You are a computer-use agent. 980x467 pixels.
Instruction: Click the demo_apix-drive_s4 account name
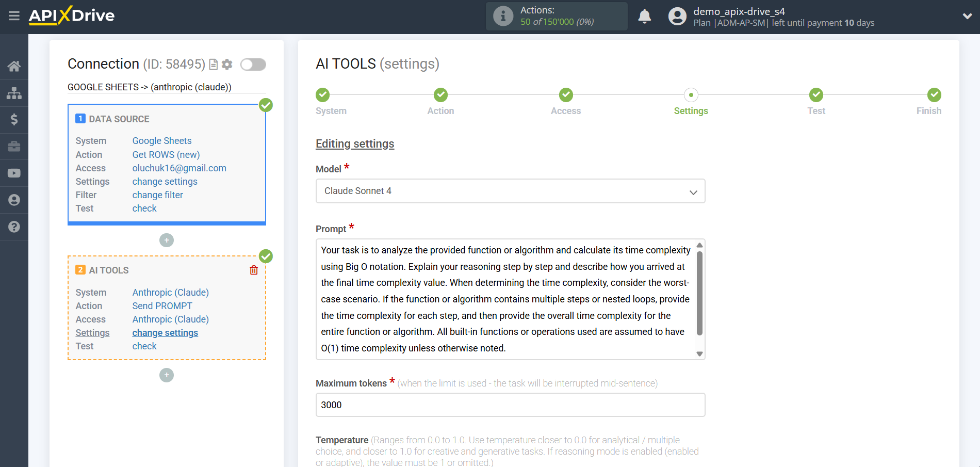coord(739,11)
